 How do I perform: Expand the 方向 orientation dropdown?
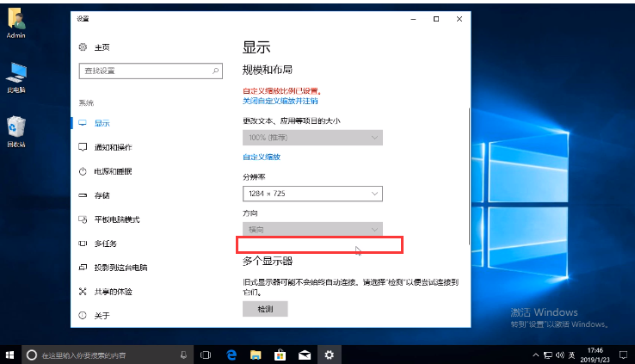pyautogui.click(x=312, y=230)
